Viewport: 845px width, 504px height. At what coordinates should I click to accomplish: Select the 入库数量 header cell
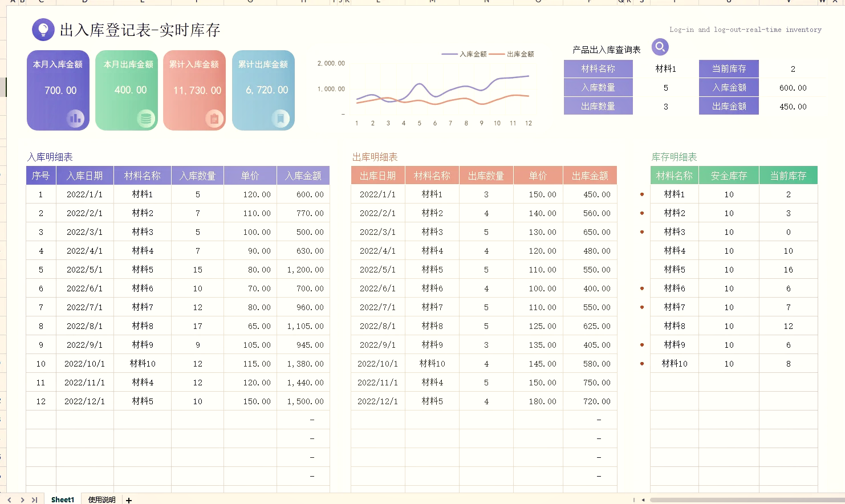pyautogui.click(x=198, y=176)
